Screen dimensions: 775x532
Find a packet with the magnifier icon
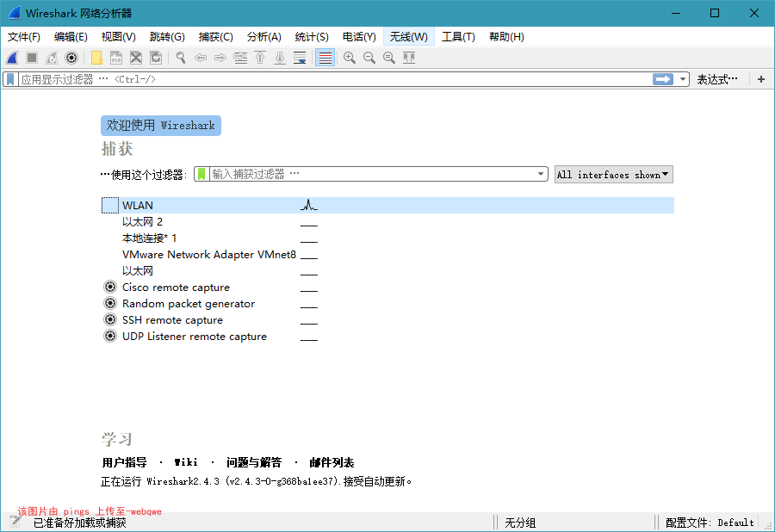tap(181, 58)
